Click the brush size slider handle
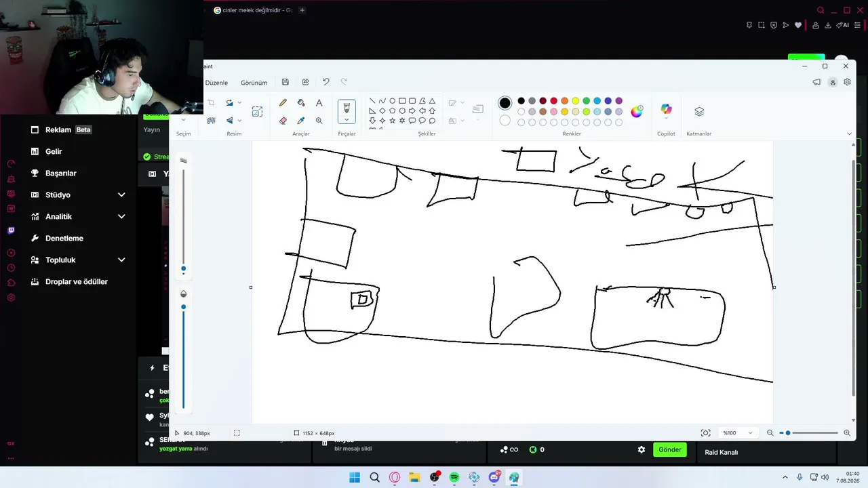Image resolution: width=868 pixels, height=488 pixels. 183,269
